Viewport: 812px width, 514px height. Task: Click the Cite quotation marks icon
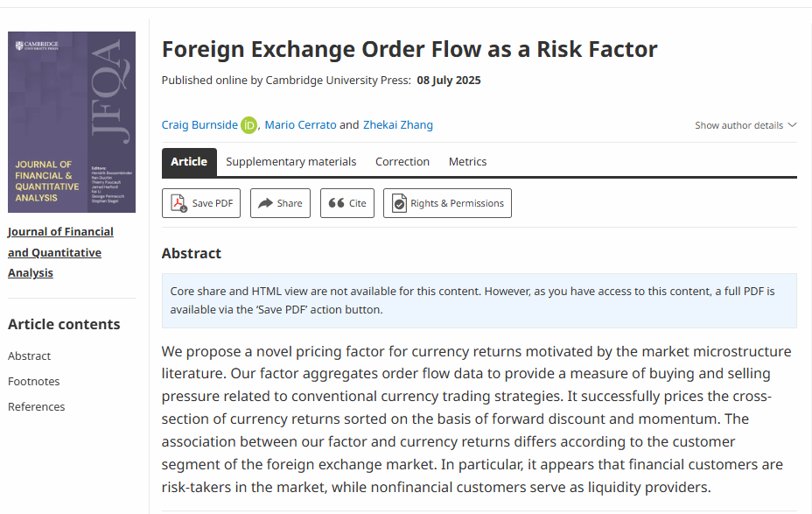pos(336,203)
